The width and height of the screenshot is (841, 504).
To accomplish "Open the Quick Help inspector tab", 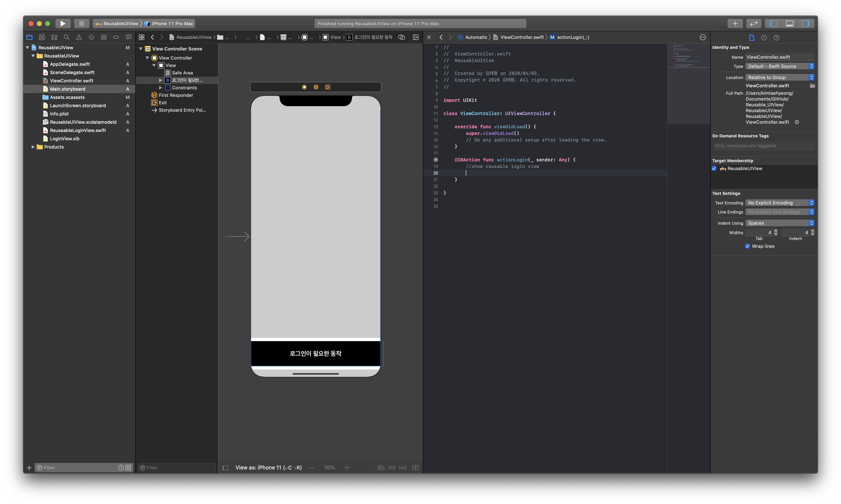I will pos(776,38).
